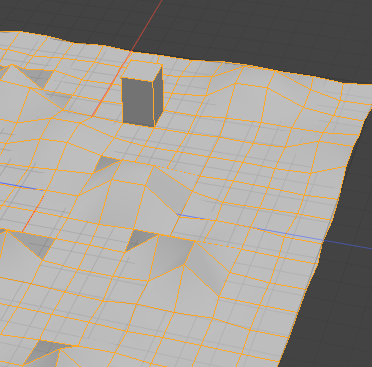Select the dark triangle on the mesh's middle-left
372x367 pixels.
tap(37, 244)
